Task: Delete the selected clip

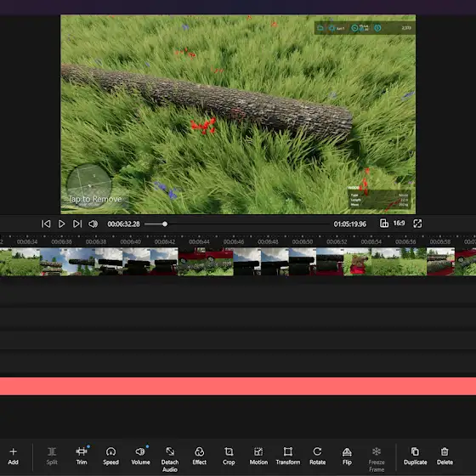Action: (445, 456)
